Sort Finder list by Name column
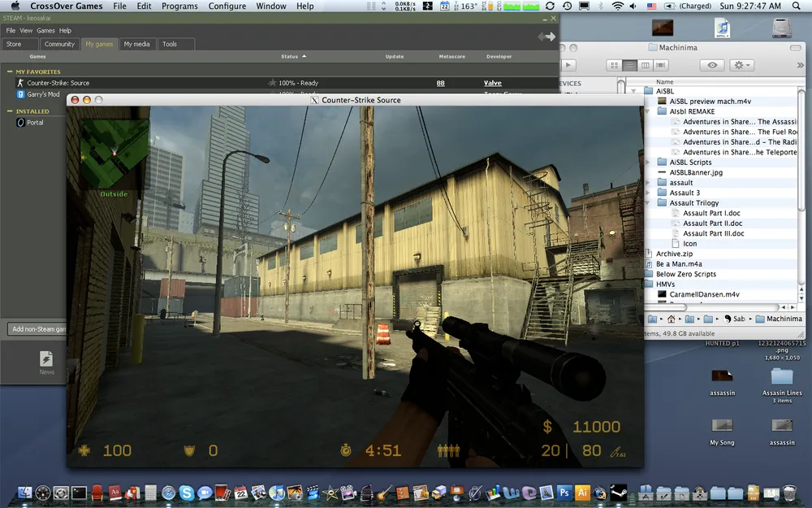 pyautogui.click(x=664, y=81)
